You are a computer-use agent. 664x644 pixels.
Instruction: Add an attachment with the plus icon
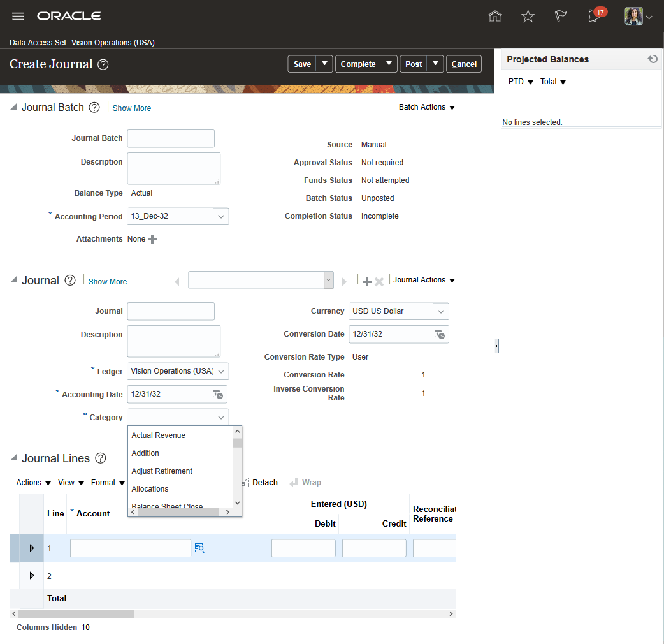(152, 239)
